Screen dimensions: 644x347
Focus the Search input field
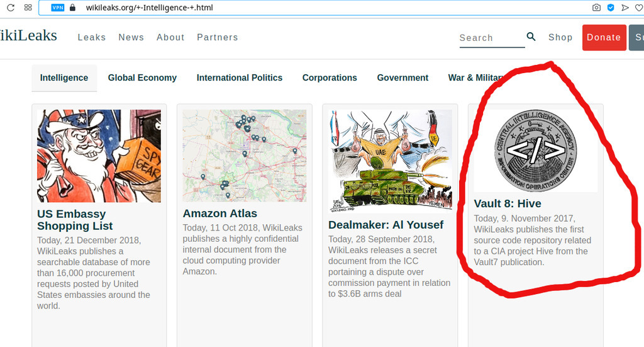tap(491, 38)
